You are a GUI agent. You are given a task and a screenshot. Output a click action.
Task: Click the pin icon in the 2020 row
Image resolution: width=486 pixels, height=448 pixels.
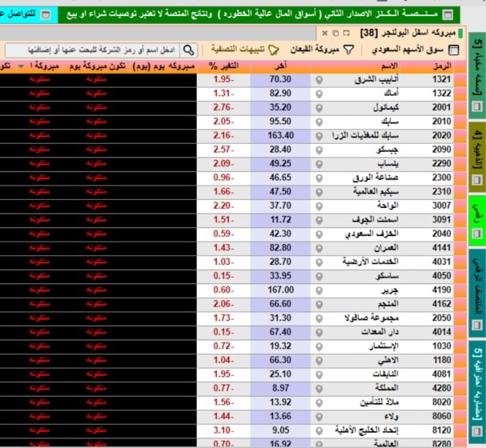tap(319, 136)
